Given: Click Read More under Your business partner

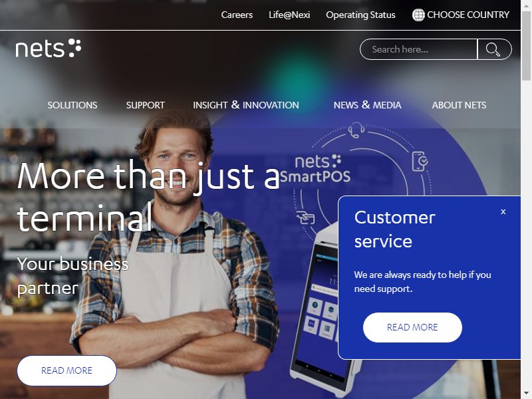Looking at the screenshot, I should point(67,370).
